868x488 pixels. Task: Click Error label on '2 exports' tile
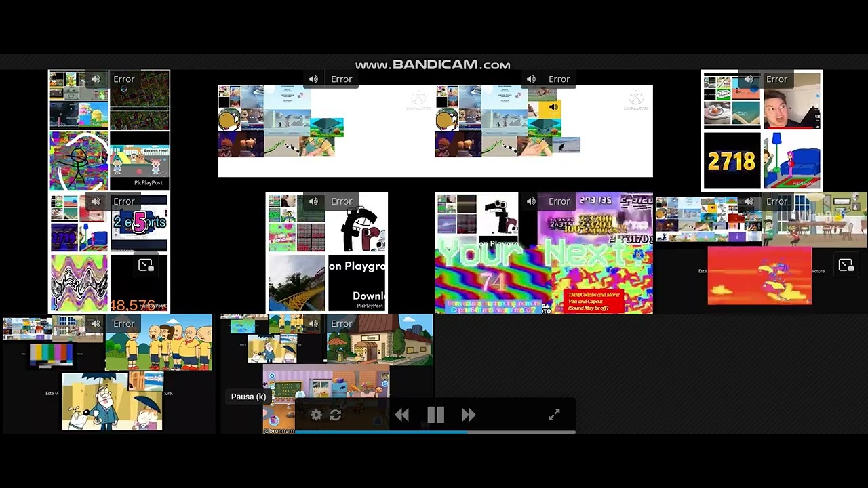(124, 201)
